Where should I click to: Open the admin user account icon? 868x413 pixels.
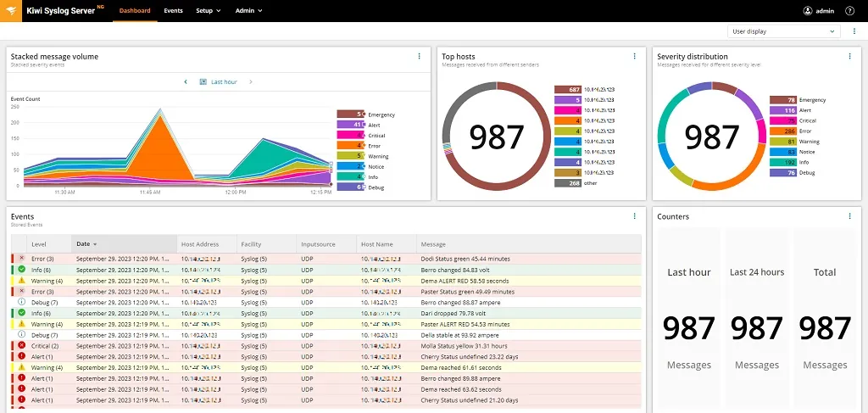pos(808,10)
